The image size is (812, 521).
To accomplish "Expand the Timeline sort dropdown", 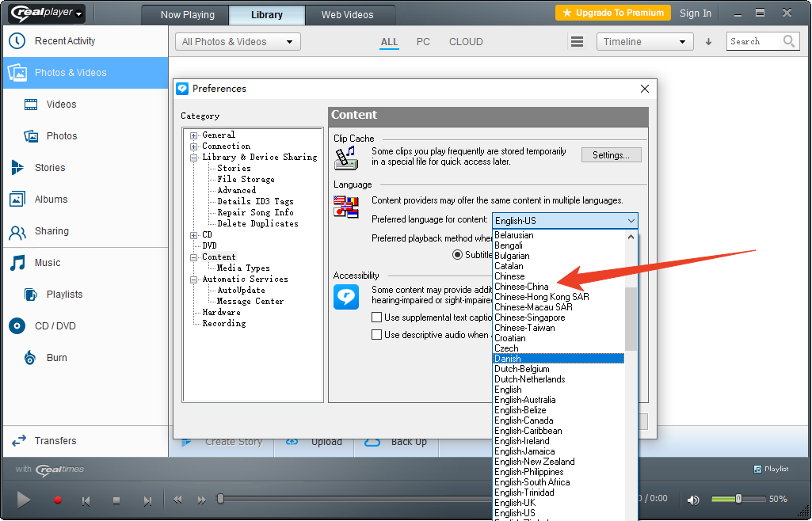I will [x=644, y=42].
